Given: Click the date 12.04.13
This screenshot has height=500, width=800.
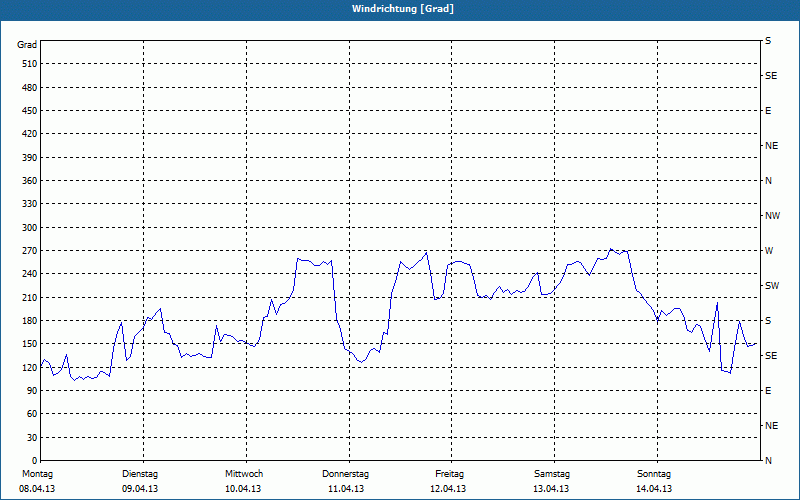Looking at the screenshot, I should pyautogui.click(x=448, y=489).
